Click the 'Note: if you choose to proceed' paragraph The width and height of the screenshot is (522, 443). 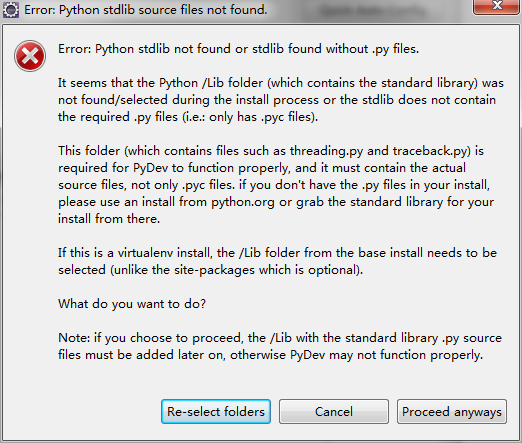[280, 346]
